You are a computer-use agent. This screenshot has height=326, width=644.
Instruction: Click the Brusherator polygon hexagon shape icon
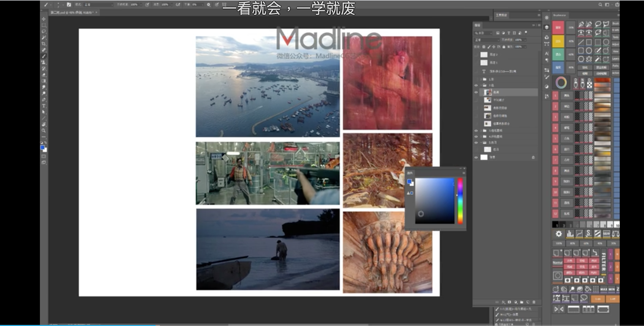coord(581,59)
